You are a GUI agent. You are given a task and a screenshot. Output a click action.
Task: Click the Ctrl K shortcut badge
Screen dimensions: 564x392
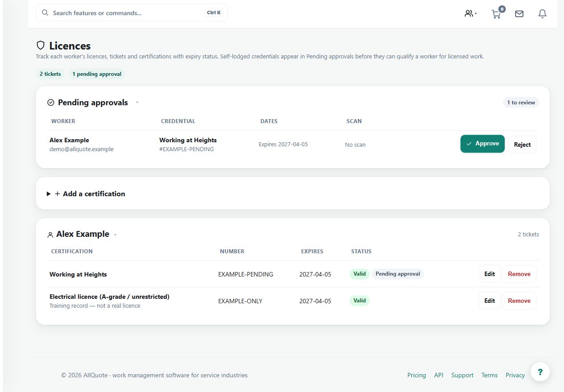coord(214,13)
